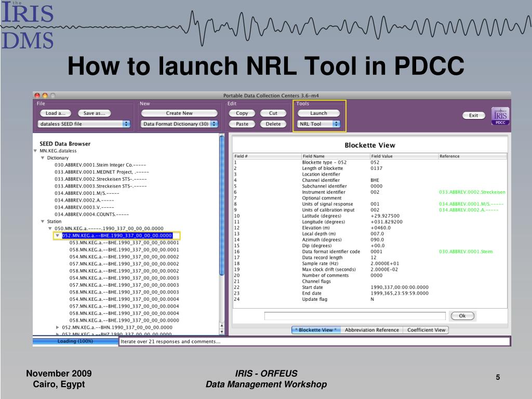The image size is (532, 399).
Task: Select 033.ABBREV.0003.Streckeisen STS- entry
Action: [100, 186]
